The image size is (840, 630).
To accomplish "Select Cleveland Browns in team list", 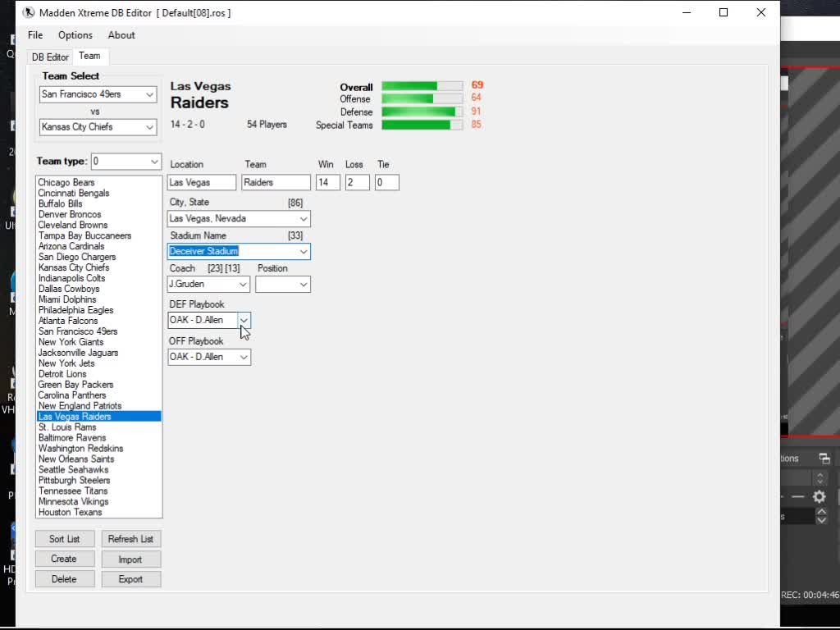I will click(98, 225).
